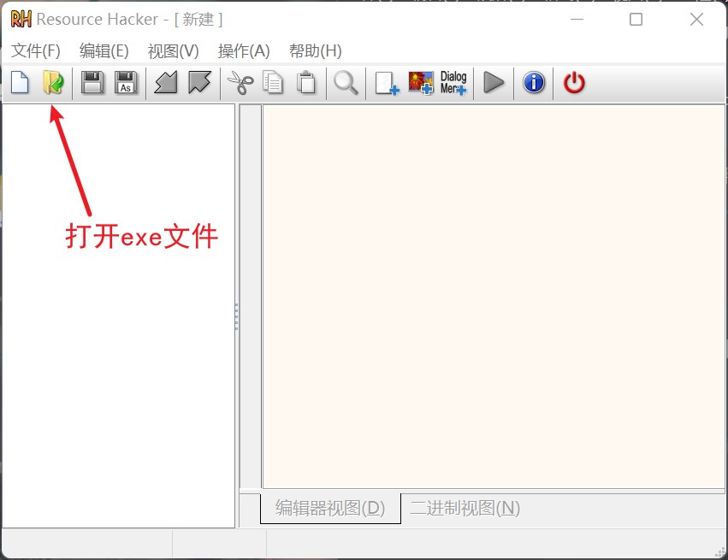The height and width of the screenshot is (560, 728).
Task: Add image resource with picture-plus icon
Action: pos(421,83)
